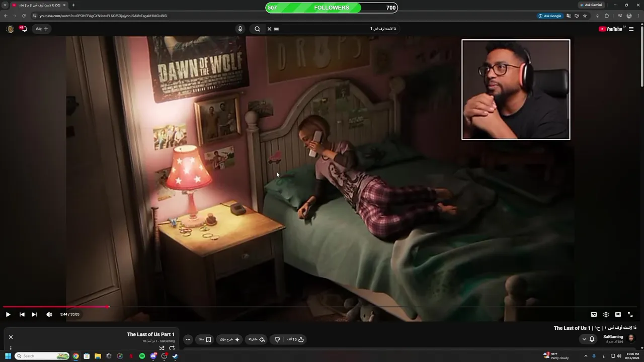Open Spotify from the taskbar

click(142, 356)
